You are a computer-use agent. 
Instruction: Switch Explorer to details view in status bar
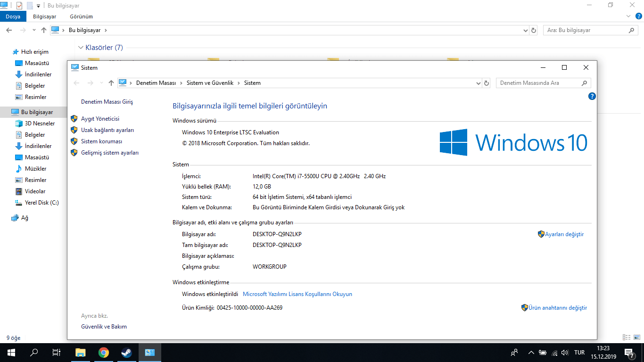pyautogui.click(x=626, y=337)
